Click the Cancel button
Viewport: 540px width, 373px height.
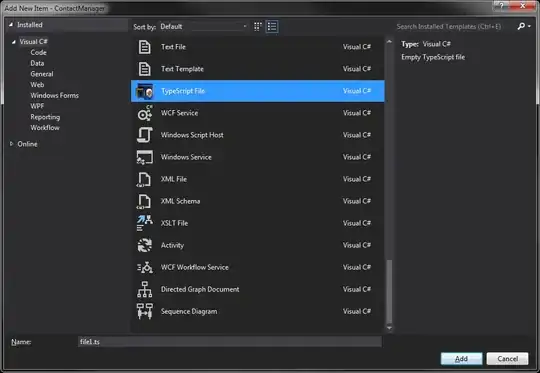tap(507, 359)
